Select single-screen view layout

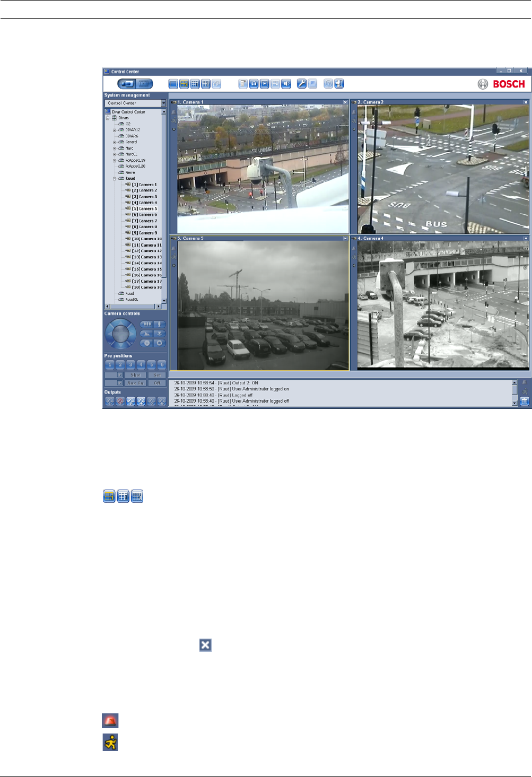(173, 84)
